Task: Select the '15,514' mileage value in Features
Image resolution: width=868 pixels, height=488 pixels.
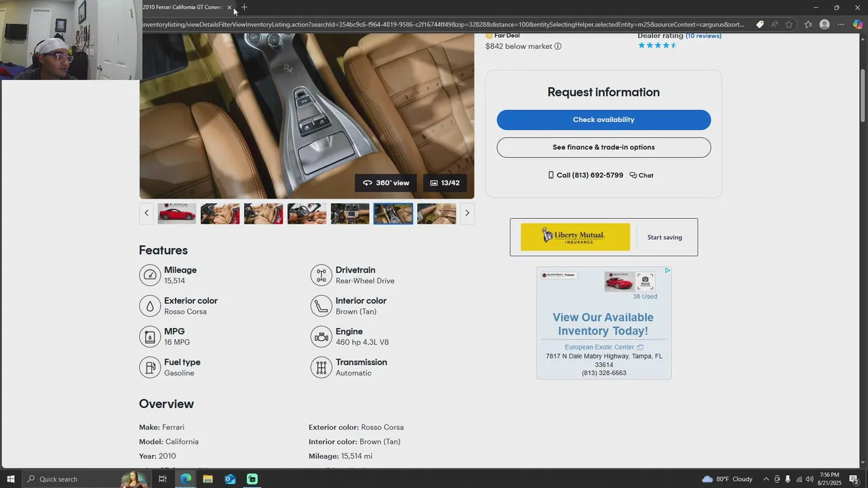Action: tap(174, 281)
